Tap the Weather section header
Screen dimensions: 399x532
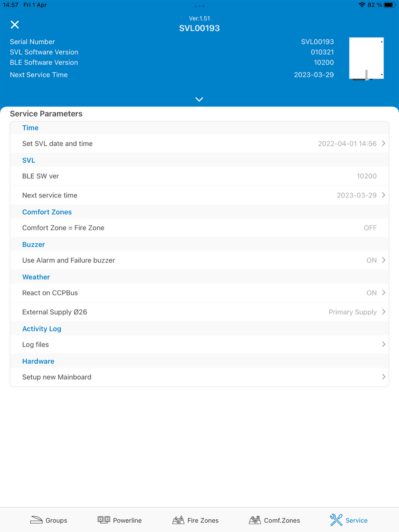coord(36,277)
